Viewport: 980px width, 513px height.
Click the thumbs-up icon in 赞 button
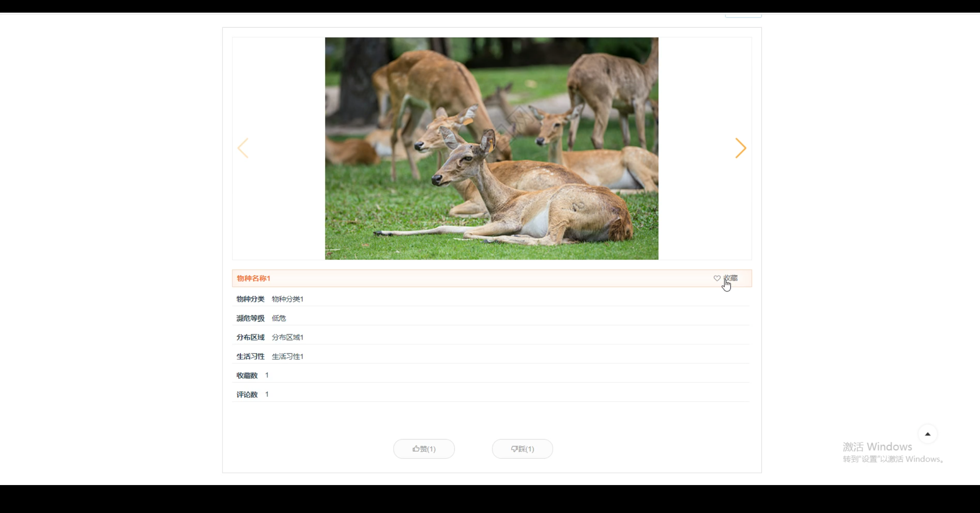point(416,449)
